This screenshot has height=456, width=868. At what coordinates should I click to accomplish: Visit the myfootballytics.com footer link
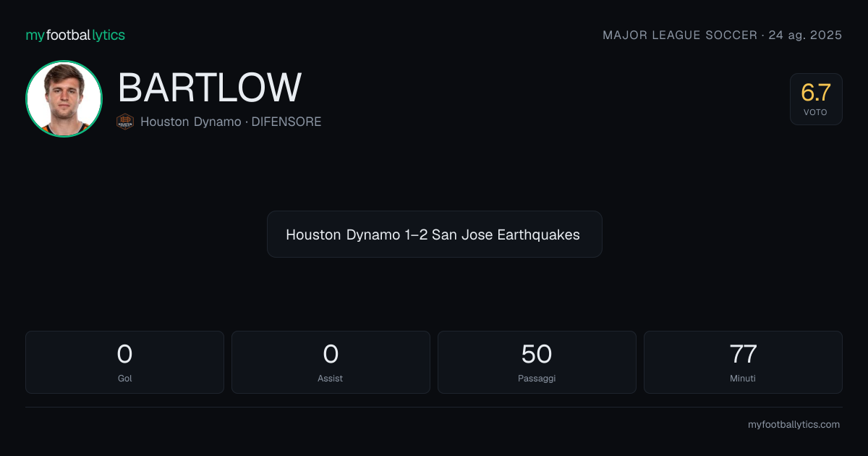tap(793, 425)
